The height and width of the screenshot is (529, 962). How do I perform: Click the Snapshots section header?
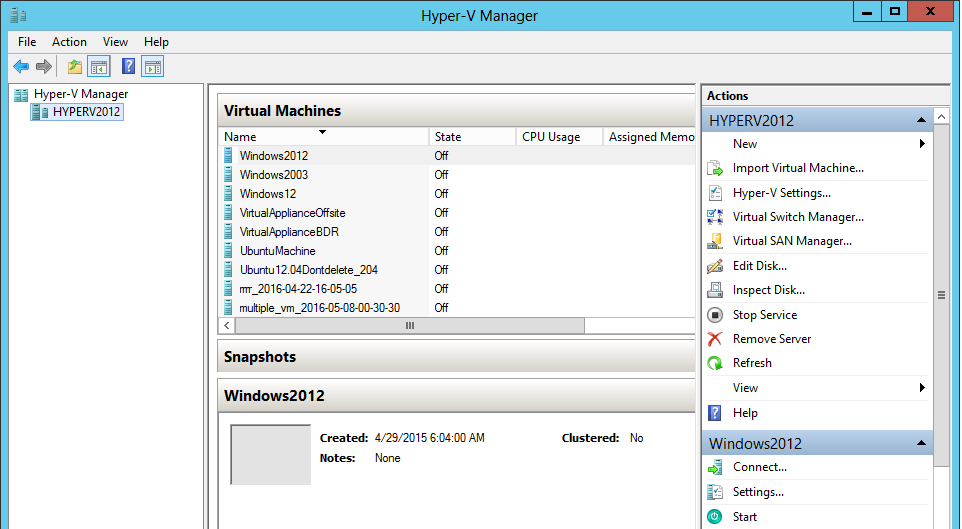coord(457,357)
